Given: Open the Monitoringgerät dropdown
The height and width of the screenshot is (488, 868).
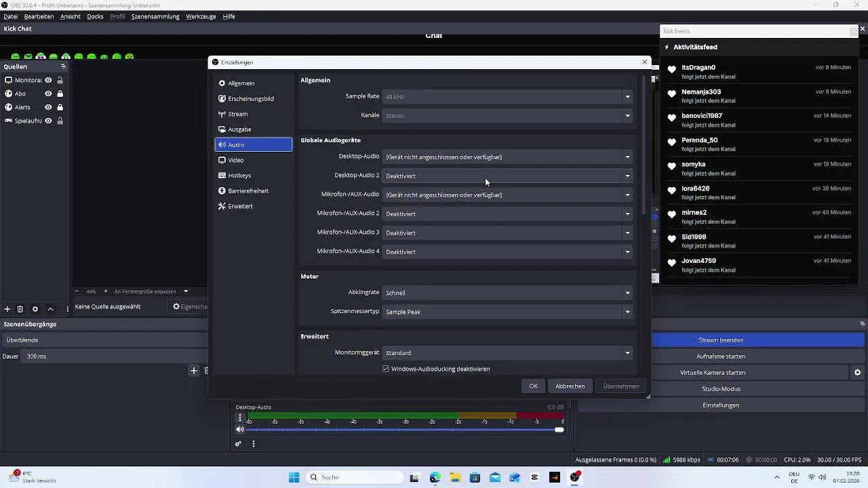Looking at the screenshot, I should coord(507,352).
